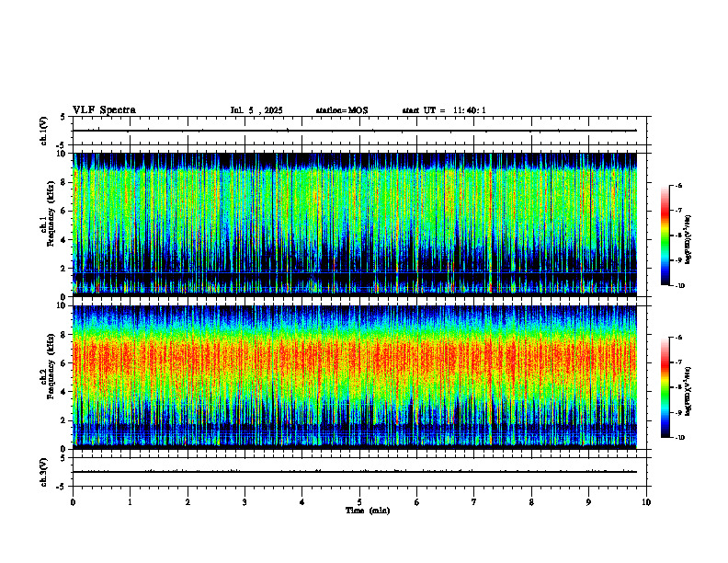The width and height of the screenshot is (728, 563).
Task: Click the "VLF Spectra" plot title
Action: [104, 110]
